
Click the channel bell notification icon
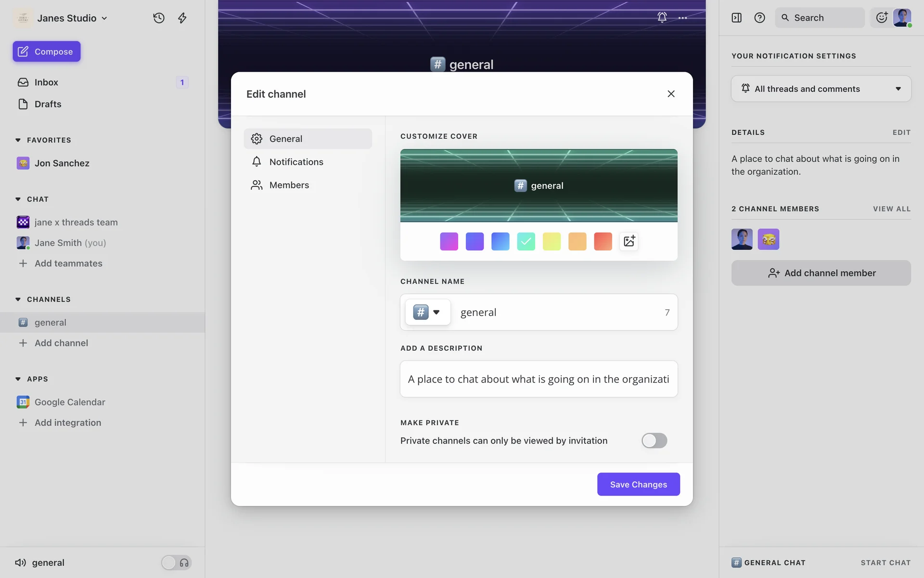click(x=662, y=17)
